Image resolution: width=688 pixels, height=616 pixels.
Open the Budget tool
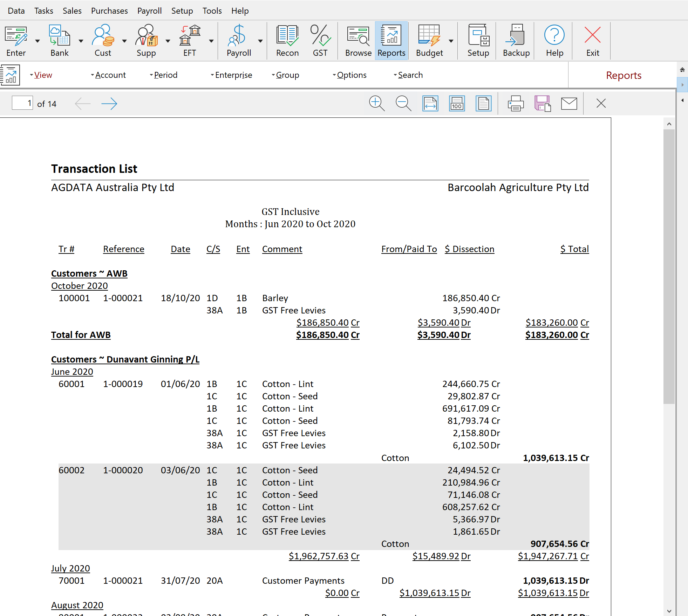coord(429,41)
